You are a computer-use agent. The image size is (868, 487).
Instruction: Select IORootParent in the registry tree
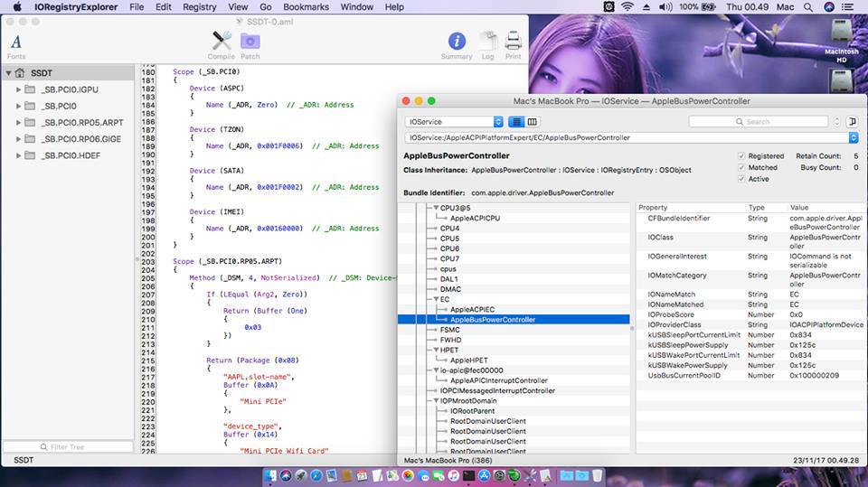pos(472,410)
